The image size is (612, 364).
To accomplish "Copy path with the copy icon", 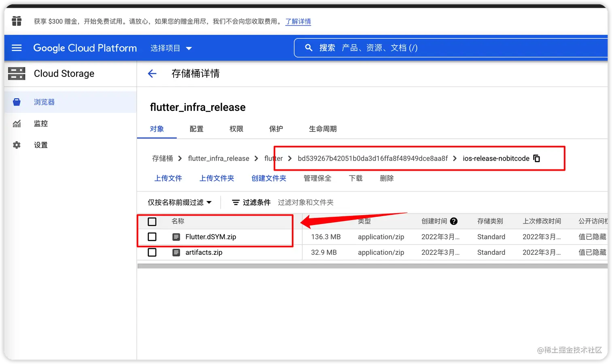I will tap(537, 158).
